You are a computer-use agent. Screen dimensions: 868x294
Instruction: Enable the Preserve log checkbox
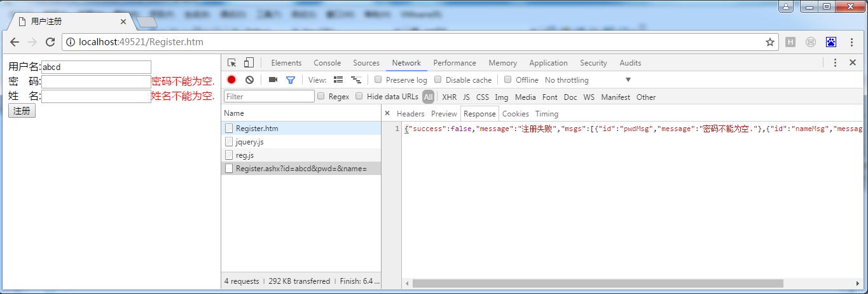[x=378, y=80]
